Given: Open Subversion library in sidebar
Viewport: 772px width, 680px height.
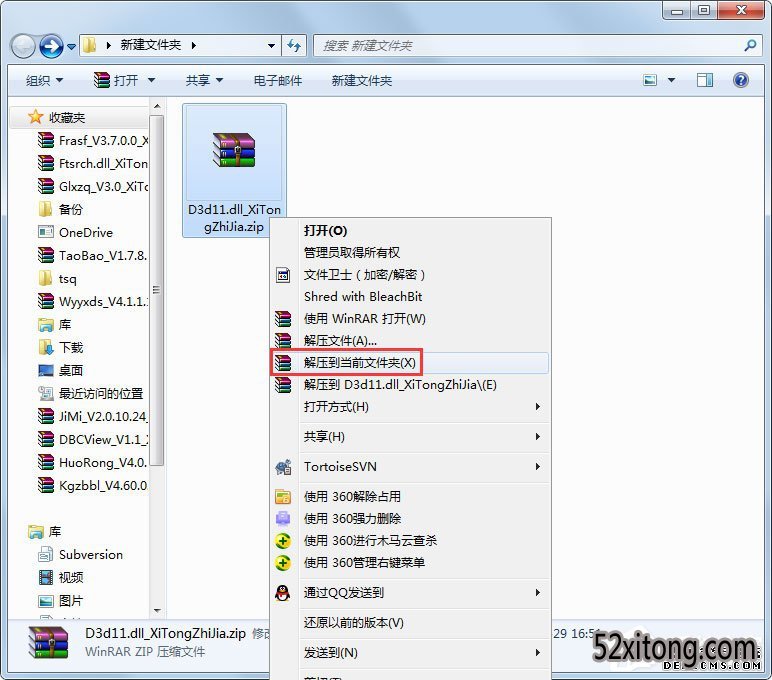Looking at the screenshot, I should (81, 554).
